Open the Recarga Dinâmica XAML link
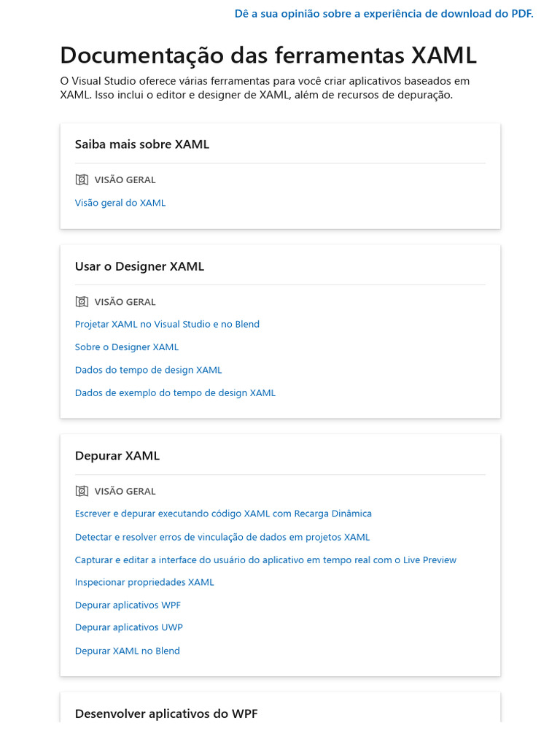 (x=223, y=514)
